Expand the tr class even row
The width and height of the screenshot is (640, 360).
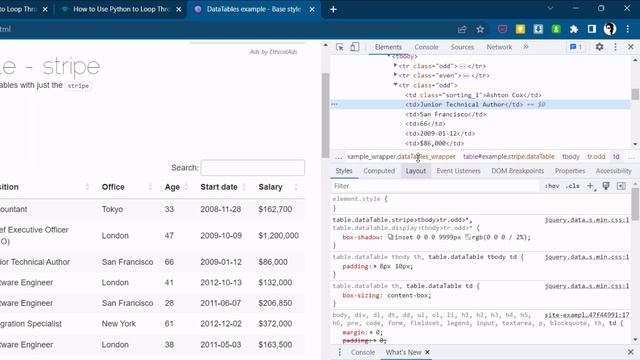point(395,75)
